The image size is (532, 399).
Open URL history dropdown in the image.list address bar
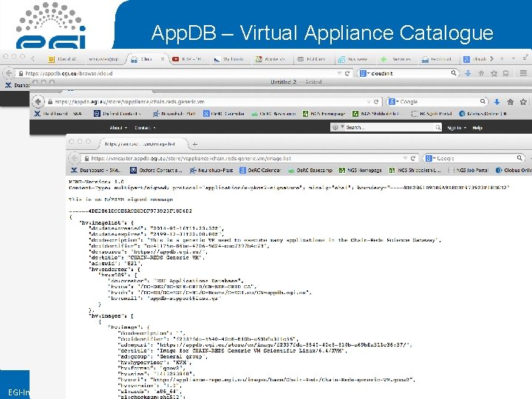[405, 158]
